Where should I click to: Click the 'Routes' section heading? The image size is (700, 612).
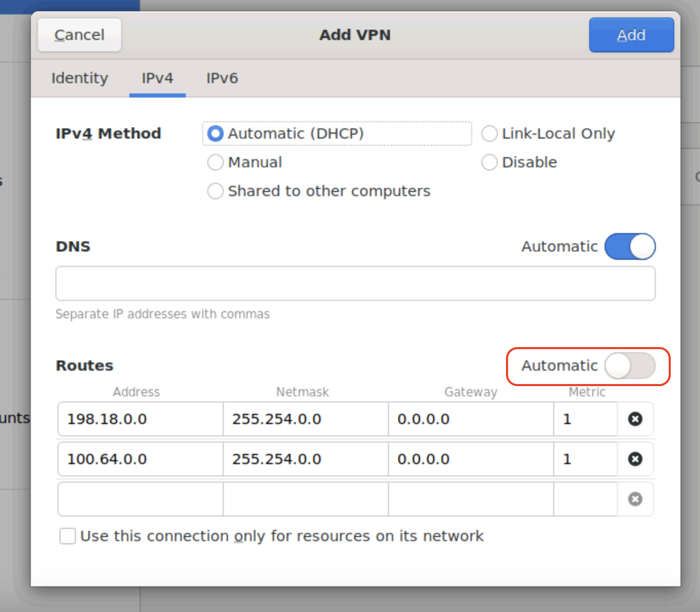point(85,366)
